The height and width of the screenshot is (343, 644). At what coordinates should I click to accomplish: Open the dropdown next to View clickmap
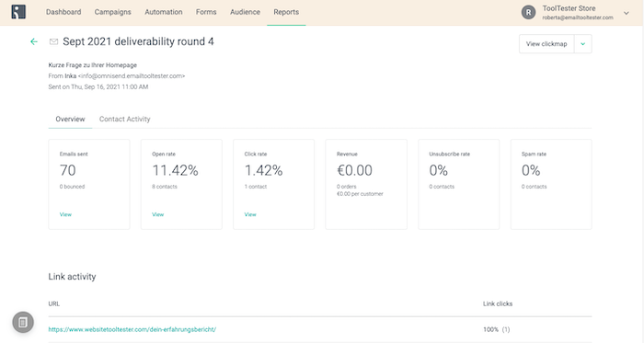pyautogui.click(x=582, y=44)
